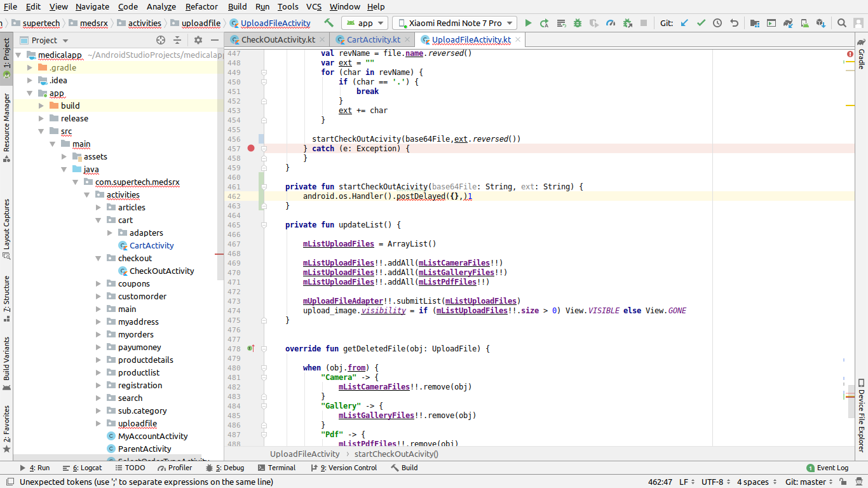This screenshot has width=868, height=488.
Task: Open Project Structure icon in toolbar
Action: tap(754, 23)
